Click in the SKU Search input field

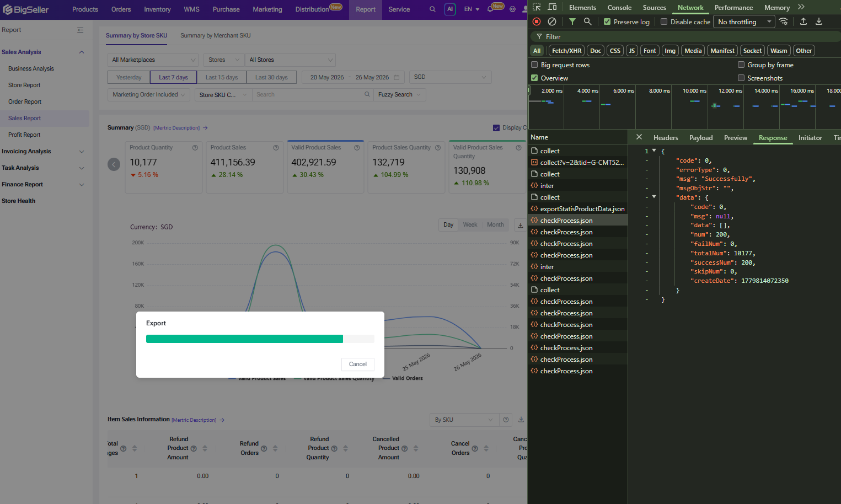[x=308, y=94]
